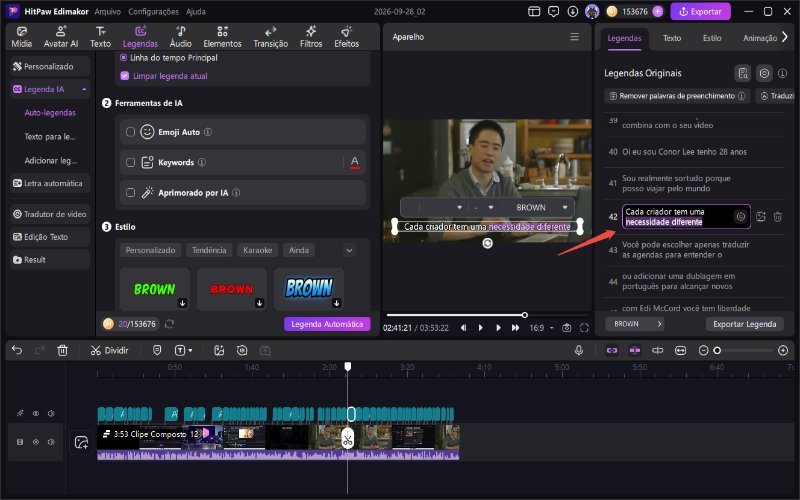The image size is (800, 500).
Task: Click the fullscreen preview icon
Action: [x=584, y=328]
